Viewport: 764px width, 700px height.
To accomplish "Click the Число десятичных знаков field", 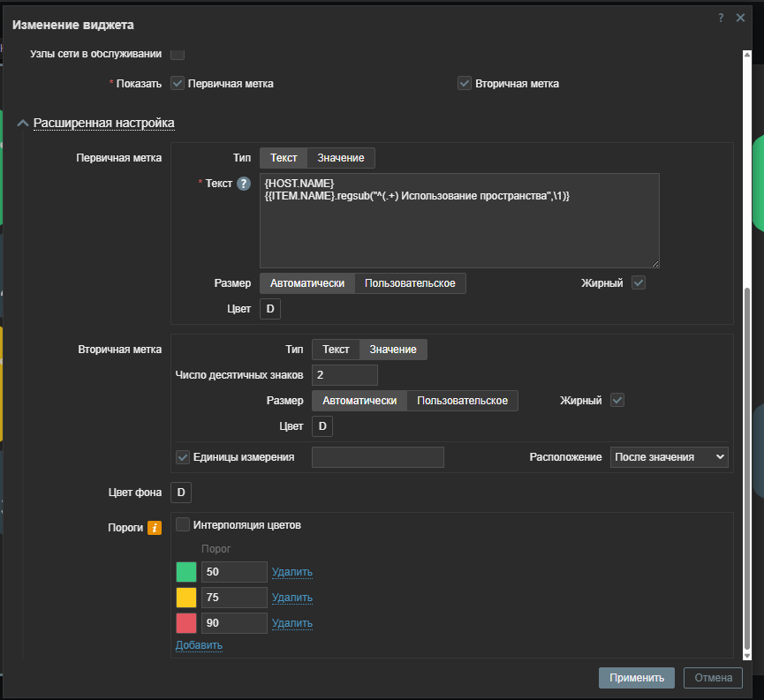I will pos(344,375).
